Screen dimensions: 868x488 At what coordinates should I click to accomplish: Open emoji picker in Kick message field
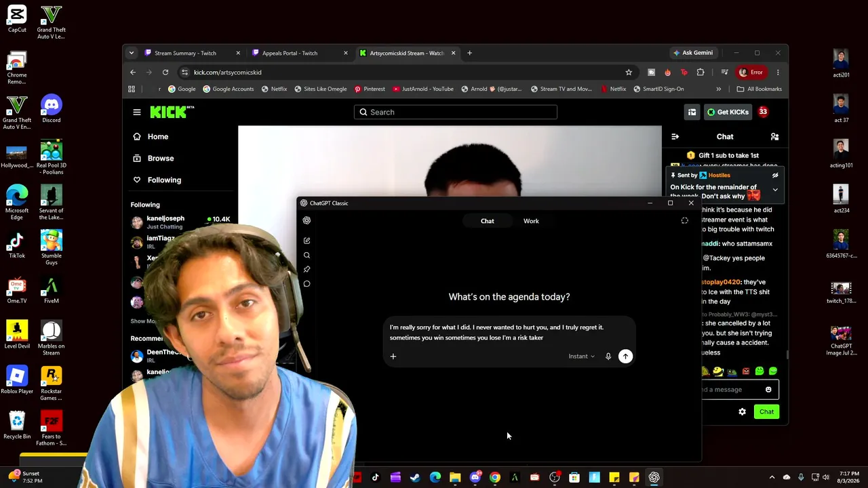[x=768, y=390]
